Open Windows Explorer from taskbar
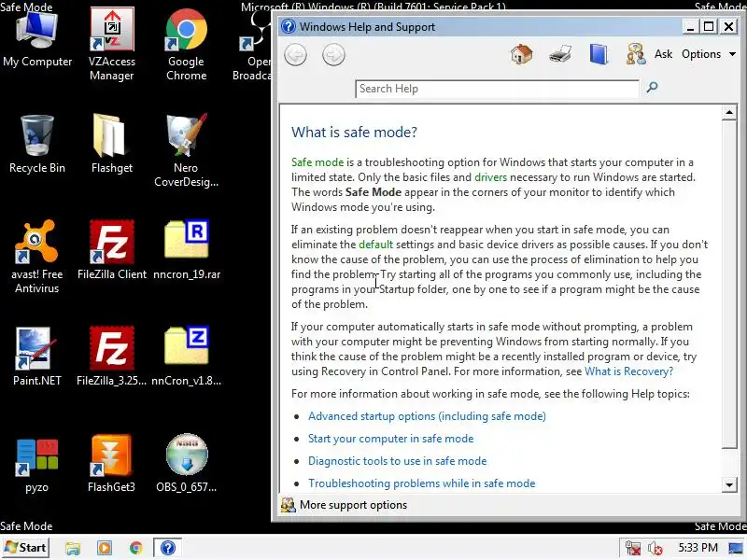 click(73, 548)
